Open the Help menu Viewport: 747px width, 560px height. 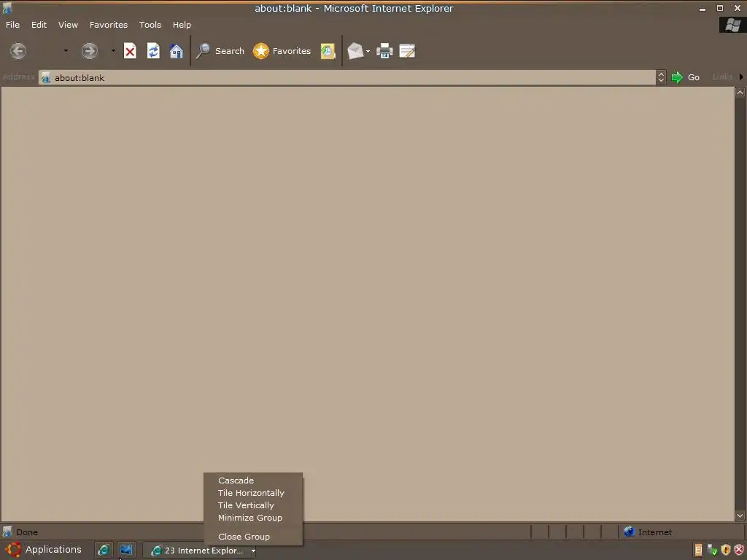182,25
